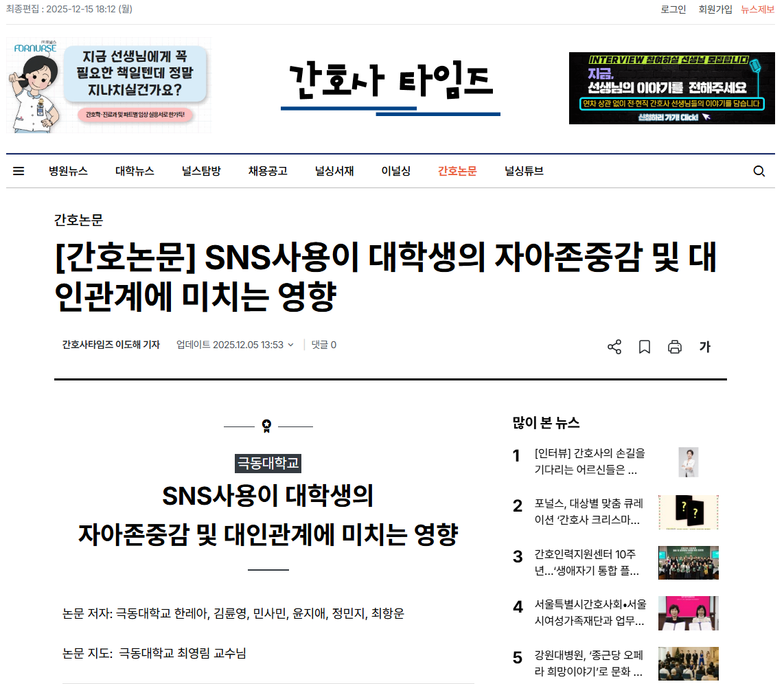784x684 pixels.
Task: Open the font size '가' icon
Action: (705, 347)
